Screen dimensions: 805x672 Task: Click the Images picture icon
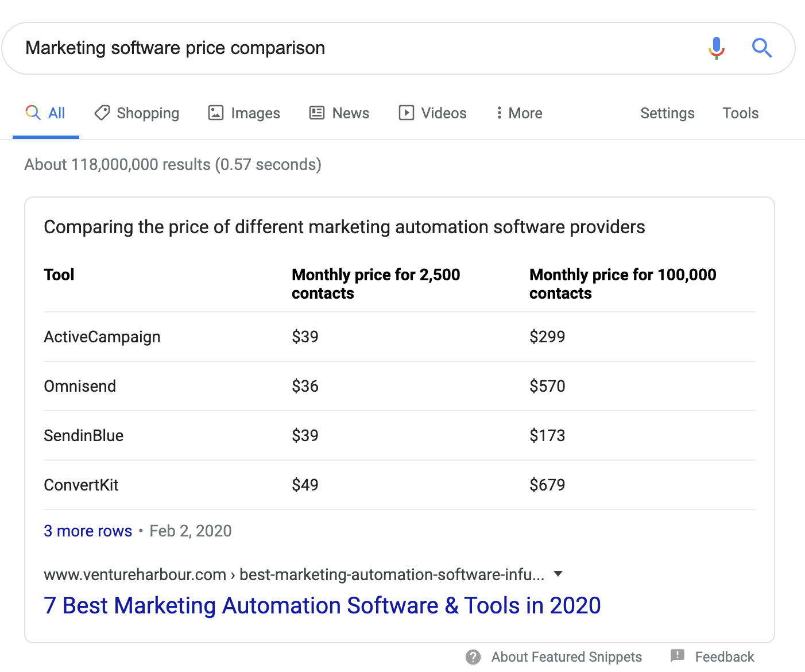pos(216,113)
